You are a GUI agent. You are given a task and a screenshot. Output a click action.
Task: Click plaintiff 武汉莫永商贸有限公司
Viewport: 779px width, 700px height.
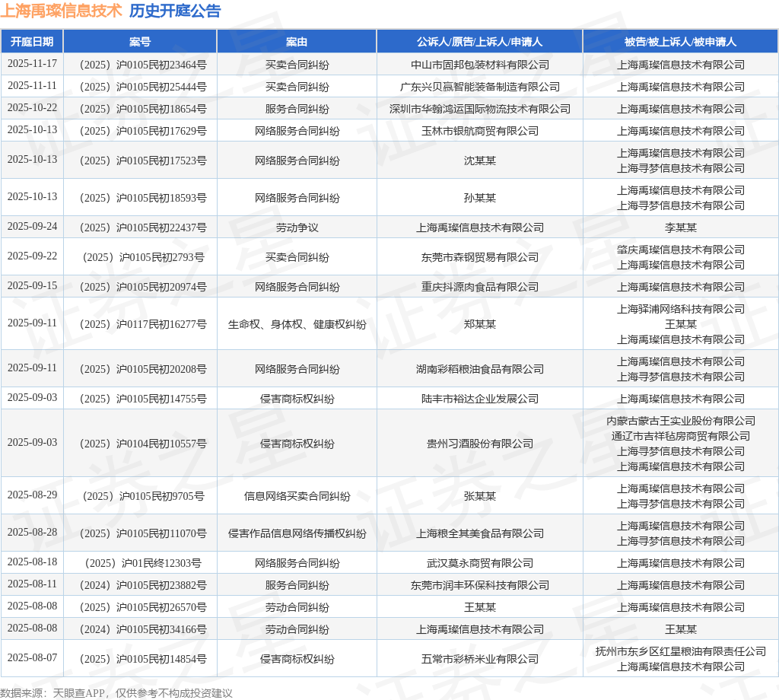coord(480,563)
